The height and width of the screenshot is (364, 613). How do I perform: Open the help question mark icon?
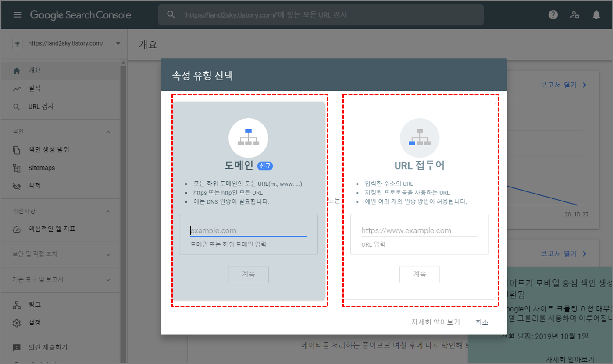click(553, 15)
